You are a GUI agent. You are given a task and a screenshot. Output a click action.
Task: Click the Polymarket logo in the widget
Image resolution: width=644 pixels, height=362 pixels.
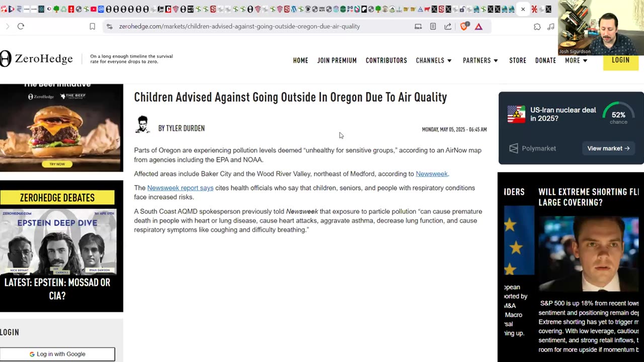(x=532, y=148)
